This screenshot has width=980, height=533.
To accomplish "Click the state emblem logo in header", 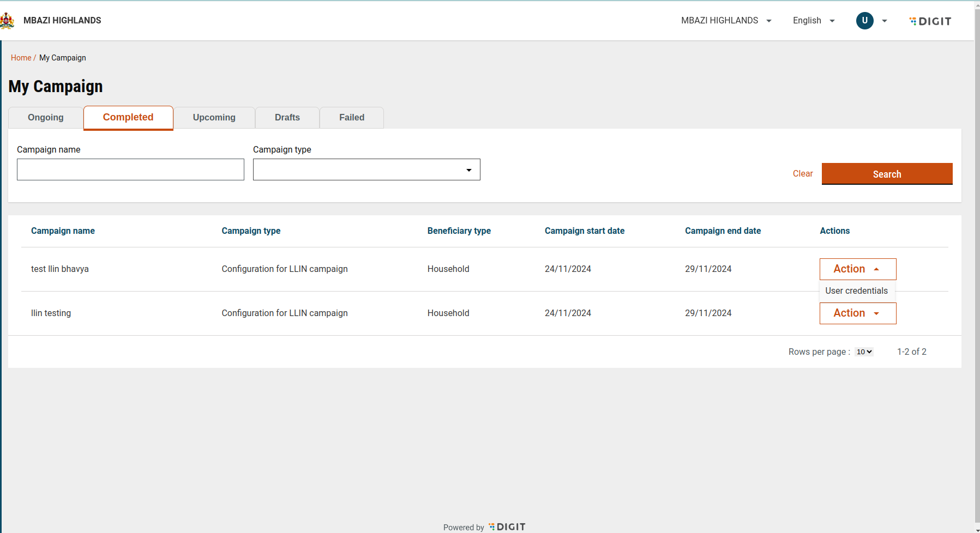I will coord(7,21).
